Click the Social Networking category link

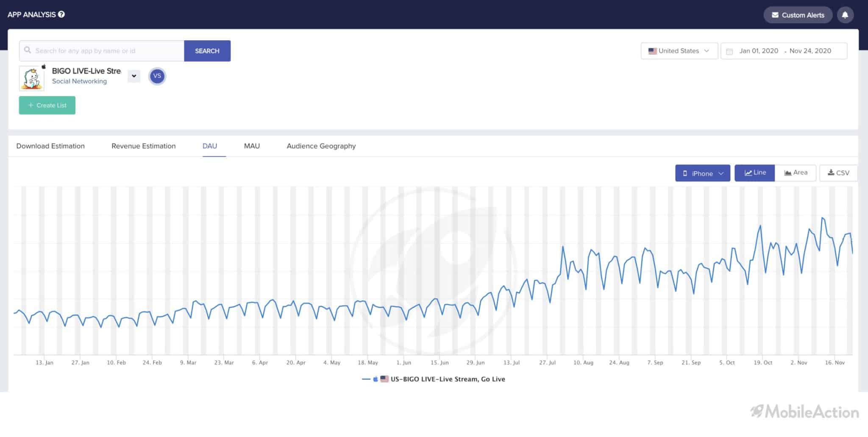click(x=79, y=81)
